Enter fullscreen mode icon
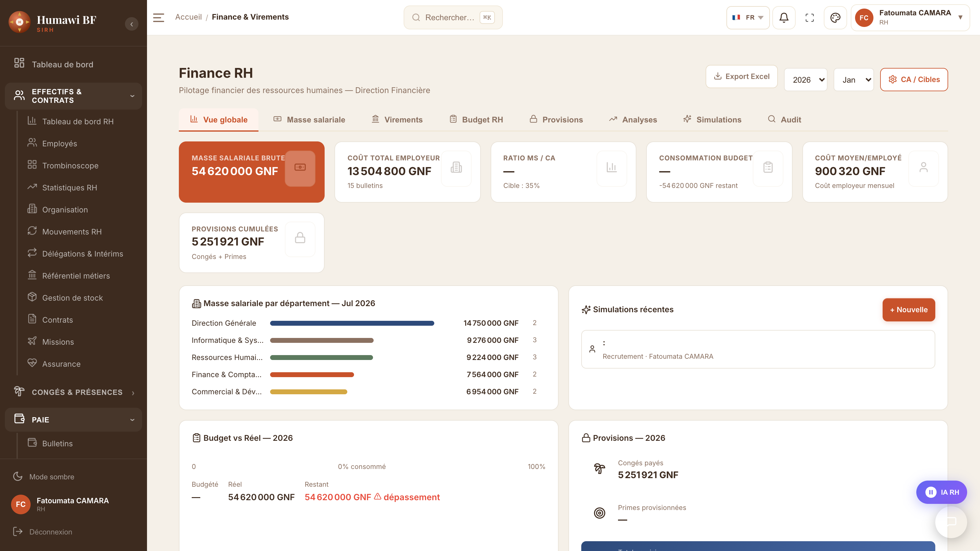This screenshot has width=980, height=551. click(x=809, y=17)
